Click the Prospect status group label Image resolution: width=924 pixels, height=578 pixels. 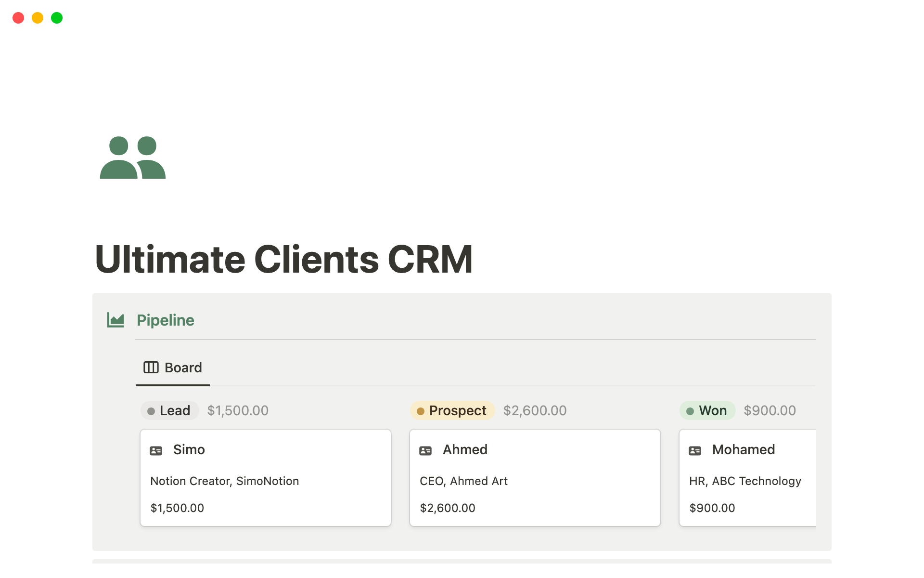coord(457,410)
